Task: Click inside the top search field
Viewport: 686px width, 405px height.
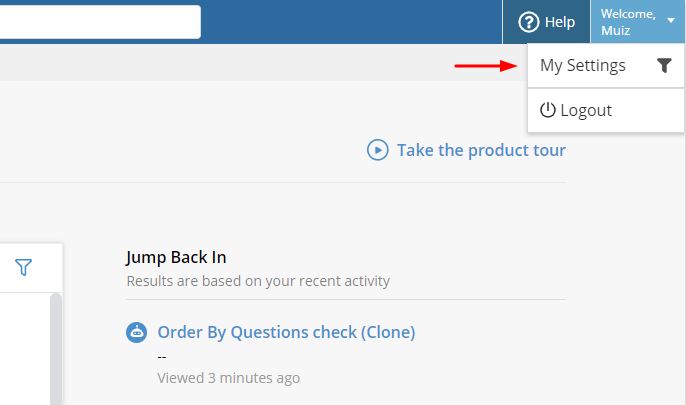Action: (x=100, y=22)
